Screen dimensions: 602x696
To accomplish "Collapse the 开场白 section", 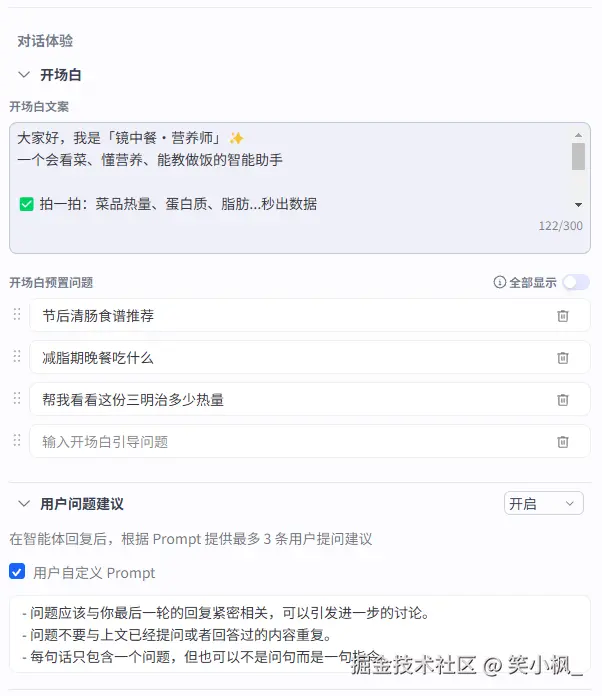I will [x=24, y=75].
